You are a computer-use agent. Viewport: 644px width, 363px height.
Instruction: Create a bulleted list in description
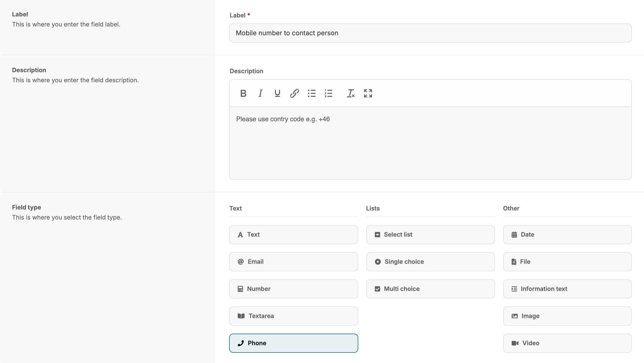[311, 94]
